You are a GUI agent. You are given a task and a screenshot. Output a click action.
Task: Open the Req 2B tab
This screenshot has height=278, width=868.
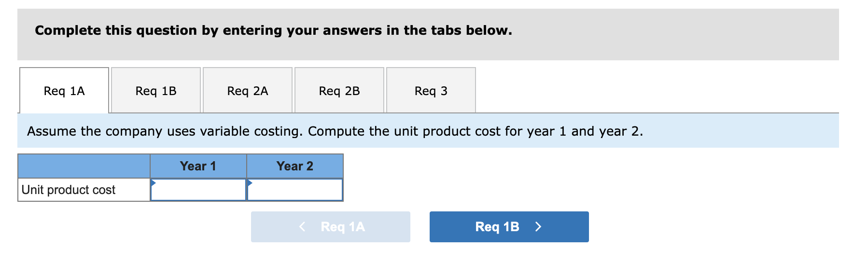[x=339, y=90]
